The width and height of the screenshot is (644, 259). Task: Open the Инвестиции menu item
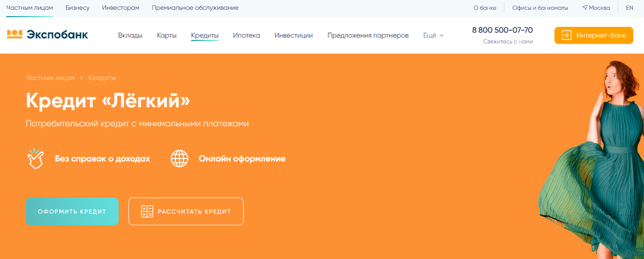294,35
